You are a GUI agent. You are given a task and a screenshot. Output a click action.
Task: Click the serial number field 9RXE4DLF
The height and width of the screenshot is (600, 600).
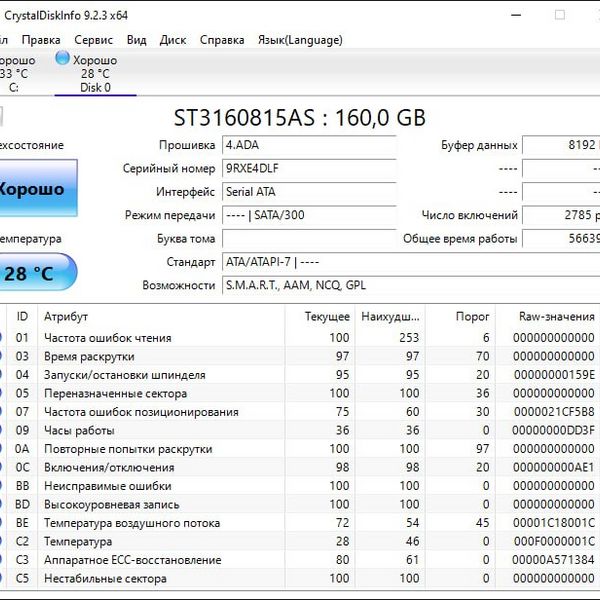coord(309,169)
